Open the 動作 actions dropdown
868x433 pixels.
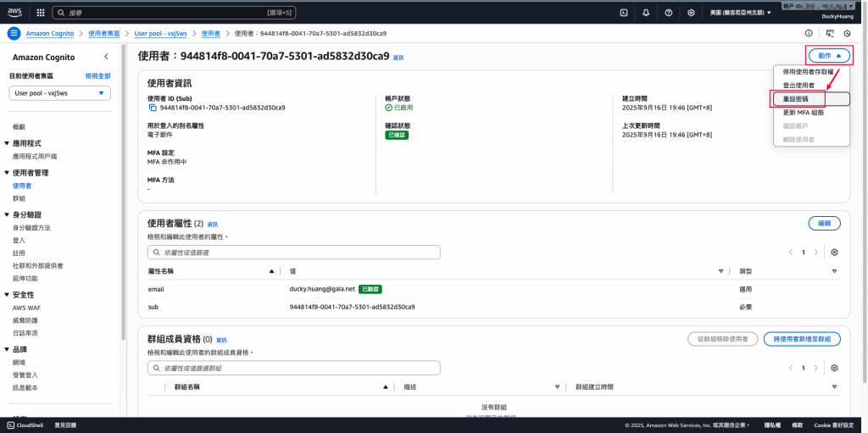point(829,55)
